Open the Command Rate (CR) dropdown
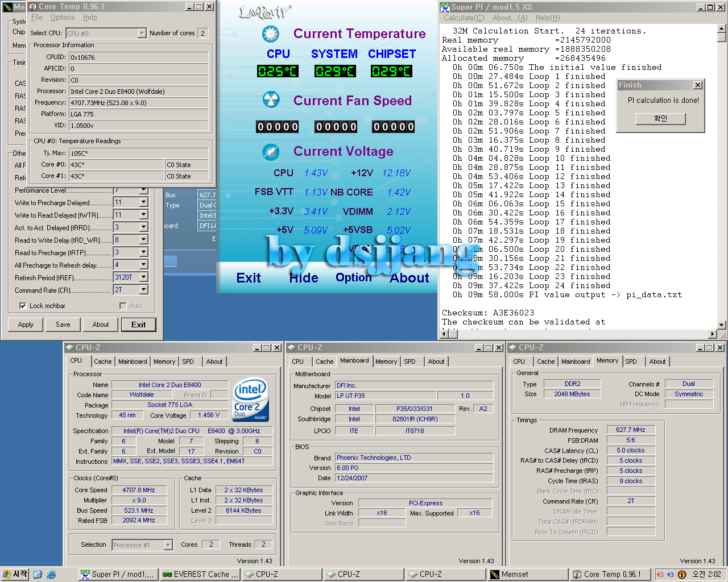 [x=143, y=290]
